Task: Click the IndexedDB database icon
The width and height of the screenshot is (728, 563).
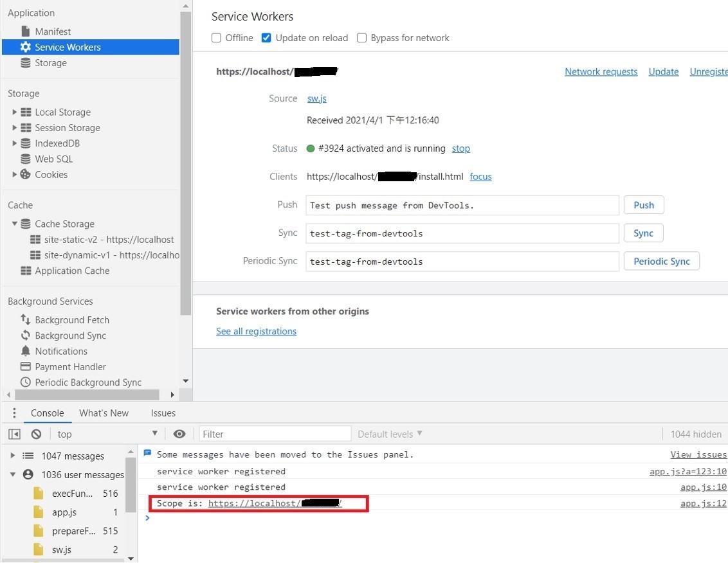Action: click(26, 143)
